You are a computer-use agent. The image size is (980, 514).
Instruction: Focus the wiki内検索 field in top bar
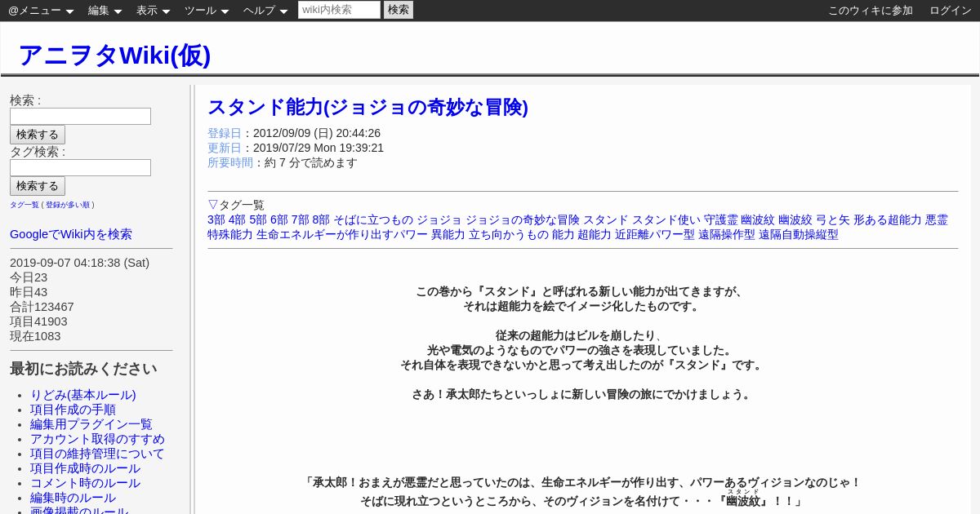tap(339, 10)
